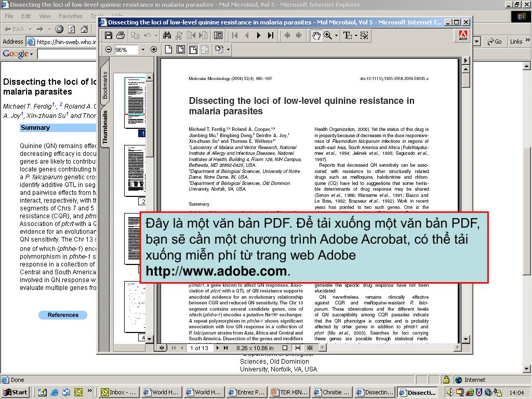The width and height of the screenshot is (532, 399).
Task: Switch to the Thumbnails tab
Action: 105,126
